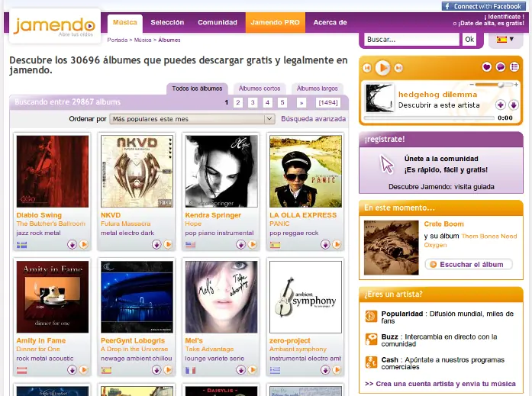The width and height of the screenshot is (532, 396).
Task: Click the plus icon next to hedgehog dilemma
Action: (501, 105)
